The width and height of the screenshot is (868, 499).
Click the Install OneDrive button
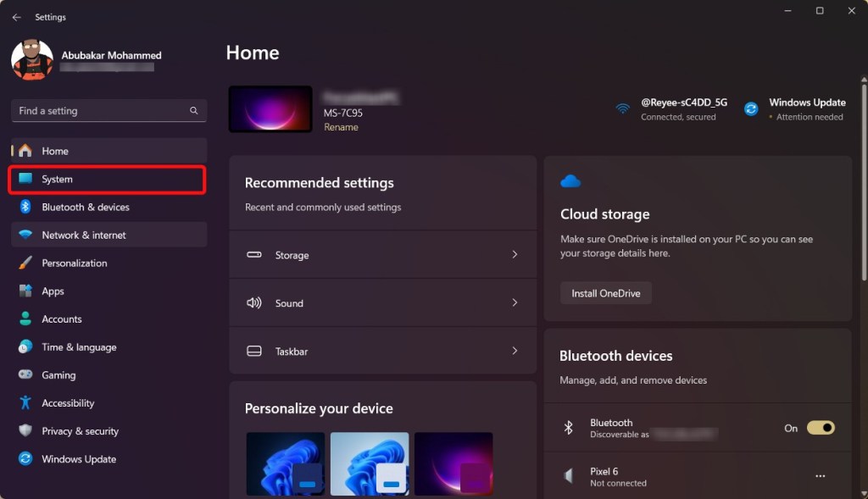[605, 293]
